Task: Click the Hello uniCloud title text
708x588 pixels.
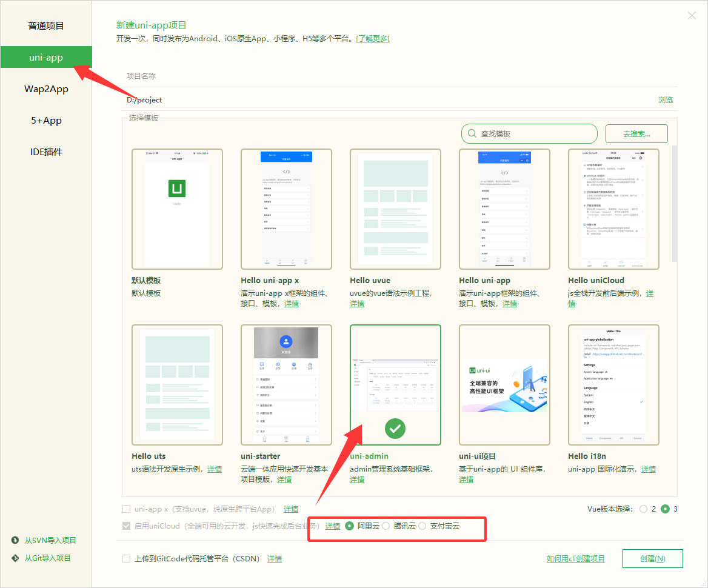Action: [596, 281]
